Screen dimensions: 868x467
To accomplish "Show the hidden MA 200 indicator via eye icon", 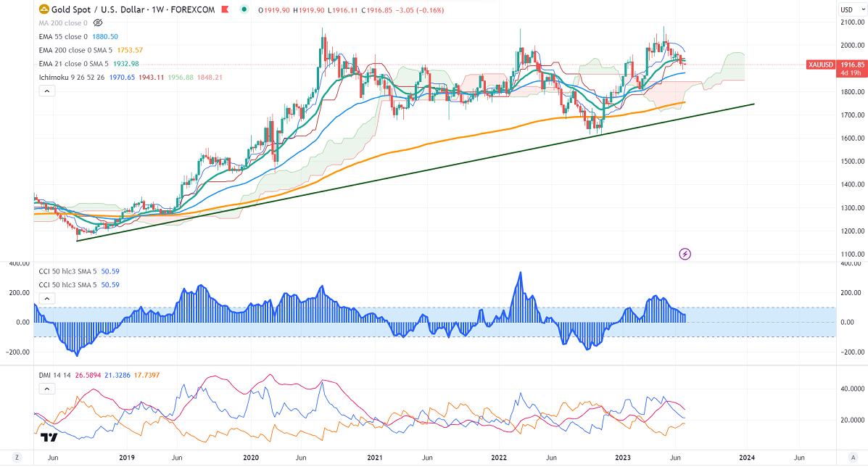I will click(98, 22).
